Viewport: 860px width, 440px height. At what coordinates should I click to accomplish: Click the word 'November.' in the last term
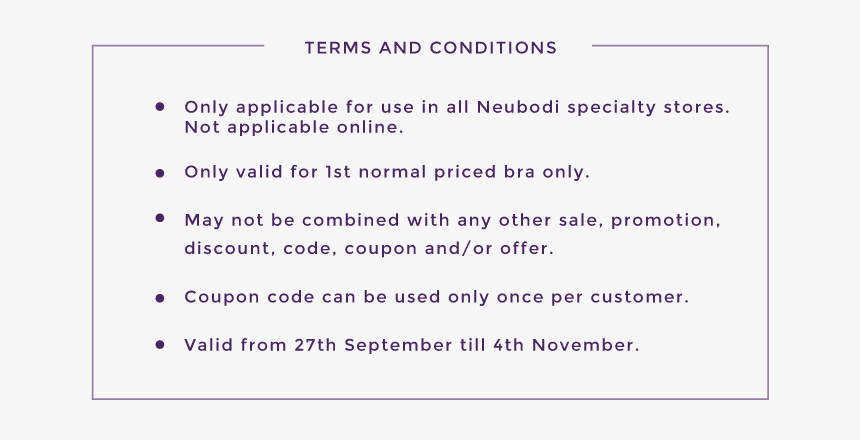[x=586, y=346]
